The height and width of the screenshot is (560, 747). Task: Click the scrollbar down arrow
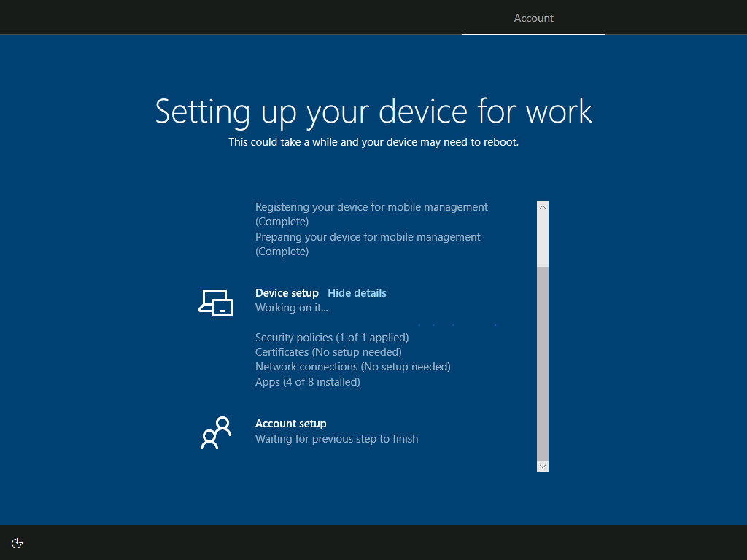pyautogui.click(x=542, y=466)
